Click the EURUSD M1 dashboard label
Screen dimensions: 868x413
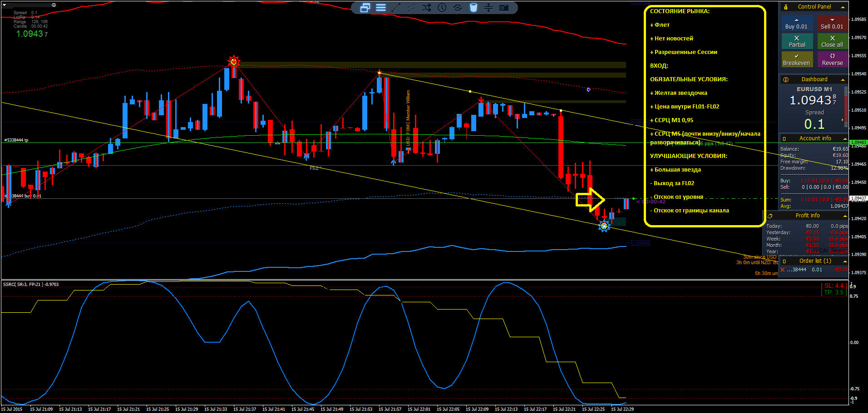click(x=814, y=89)
